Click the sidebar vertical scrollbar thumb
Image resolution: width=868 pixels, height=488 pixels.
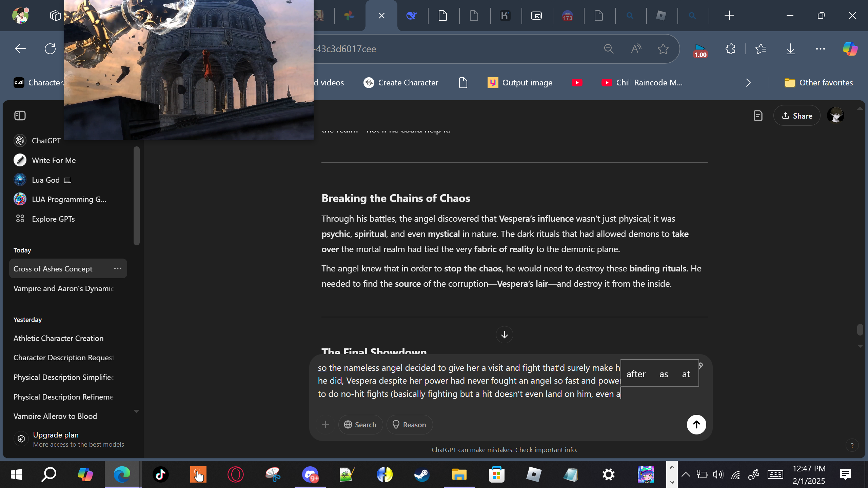click(x=136, y=196)
